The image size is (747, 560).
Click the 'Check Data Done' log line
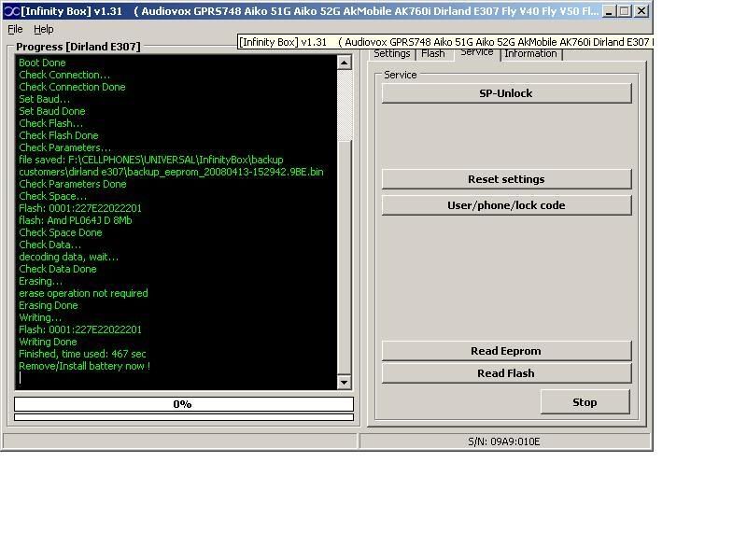pos(58,269)
